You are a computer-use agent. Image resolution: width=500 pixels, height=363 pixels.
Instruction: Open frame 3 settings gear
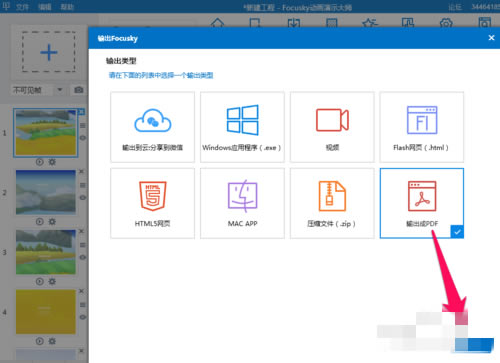[52, 281]
